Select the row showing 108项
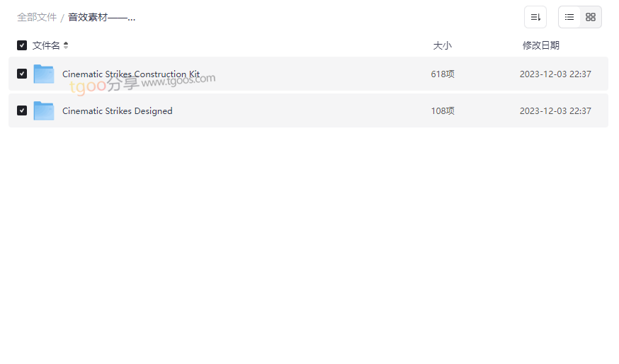619x364 pixels. tap(308, 110)
